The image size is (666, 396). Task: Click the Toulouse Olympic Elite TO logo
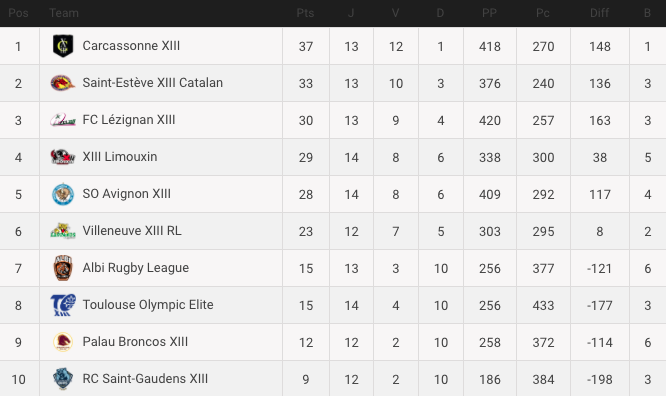63,305
